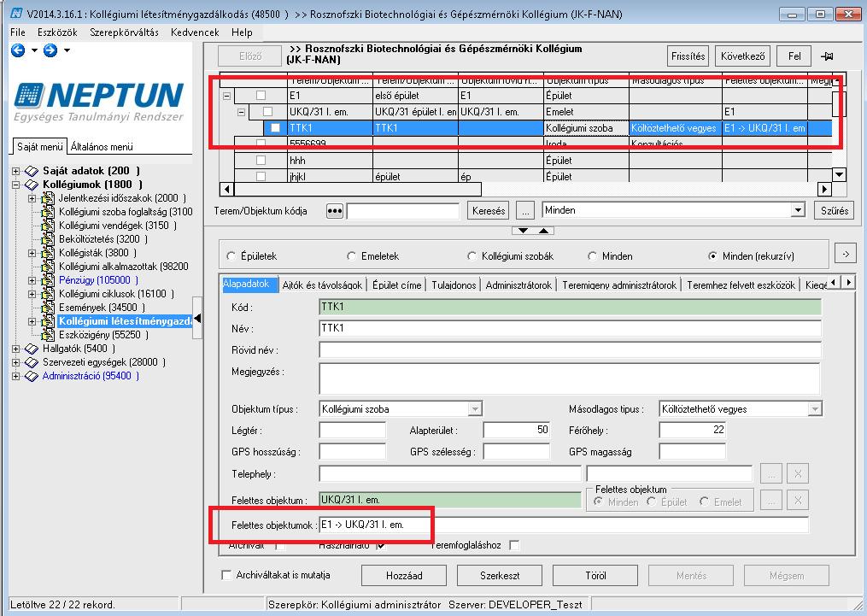Screen dimensions: 867x616
Task: Click the Kollégiumi vendégek icon
Action: [x=48, y=225]
